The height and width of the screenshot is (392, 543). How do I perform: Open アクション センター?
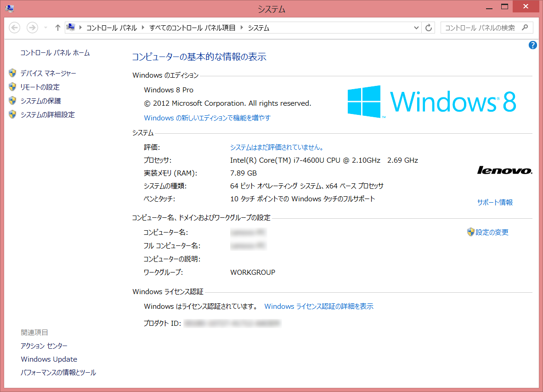pyautogui.click(x=44, y=346)
